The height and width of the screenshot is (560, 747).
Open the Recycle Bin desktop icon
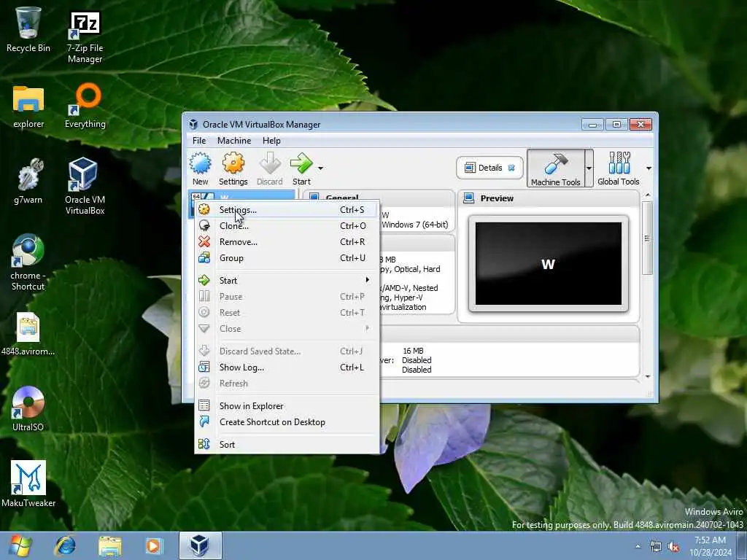(x=28, y=28)
